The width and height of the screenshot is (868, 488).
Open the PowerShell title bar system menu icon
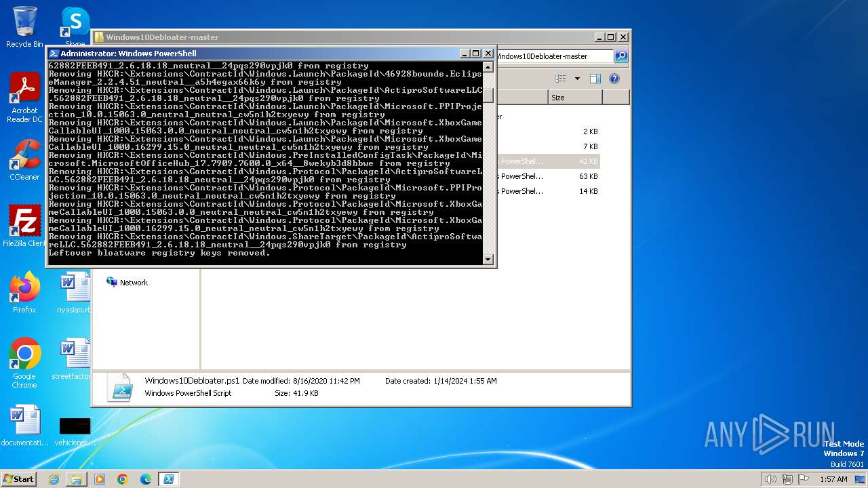54,54
